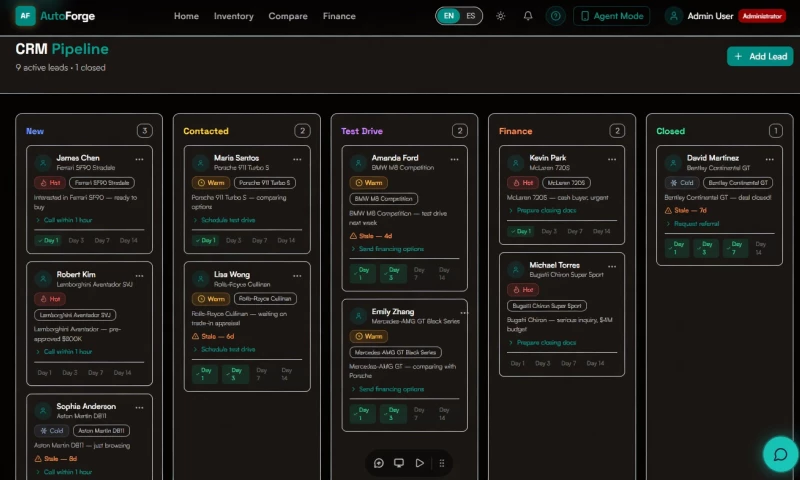Image resolution: width=800 pixels, height=480 pixels.
Task: Click the Contacted column count badge
Action: click(x=302, y=131)
